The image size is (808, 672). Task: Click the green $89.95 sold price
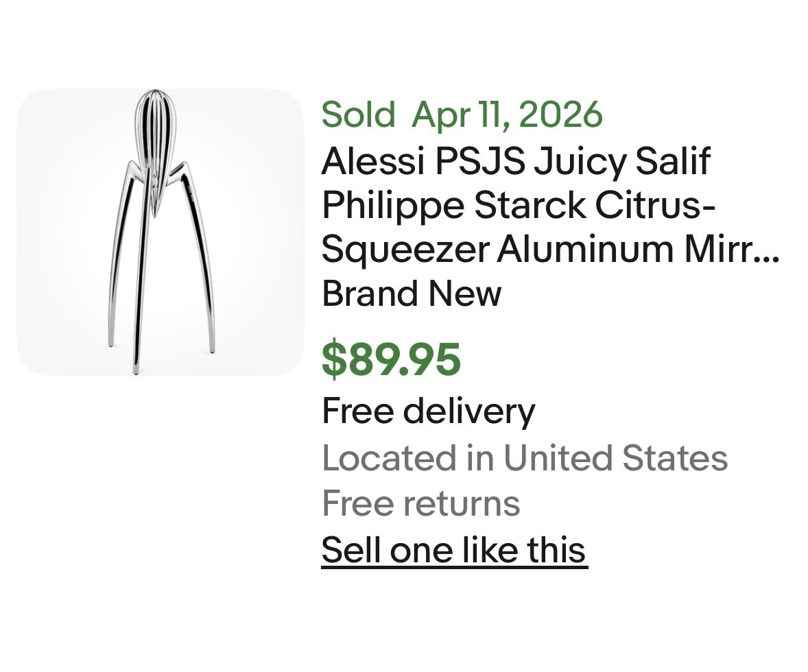click(x=391, y=360)
